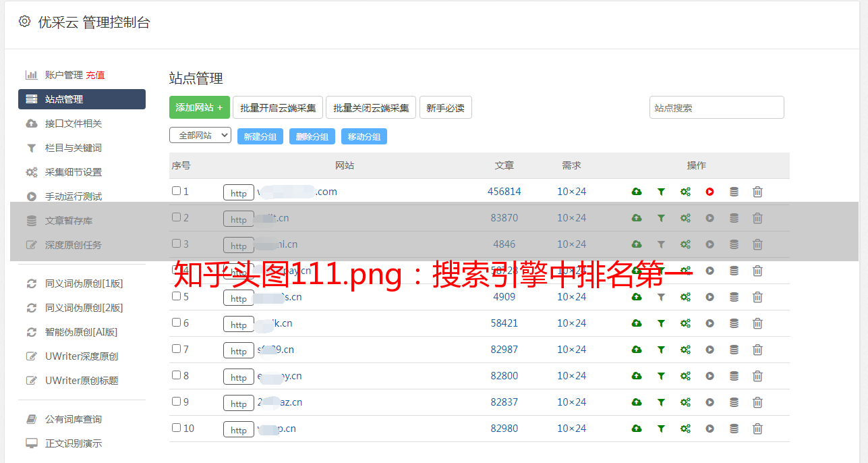Tick the checkbox for row 6
Image resolution: width=868 pixels, height=463 pixels.
[176, 323]
